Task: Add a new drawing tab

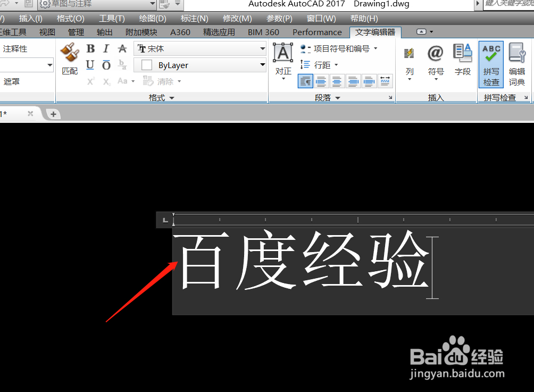Action: (53, 114)
